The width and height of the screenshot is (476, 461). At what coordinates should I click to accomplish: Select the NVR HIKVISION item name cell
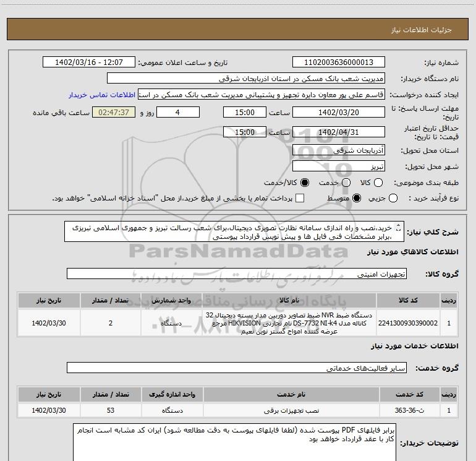(x=289, y=323)
